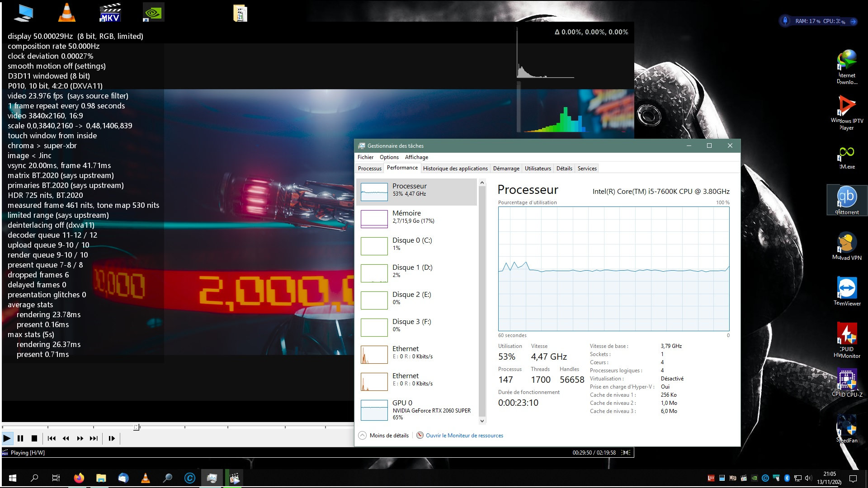Viewport: 868px width, 488px height.
Task: Select Disque 2 (E:) performance entry
Action: [x=417, y=300]
